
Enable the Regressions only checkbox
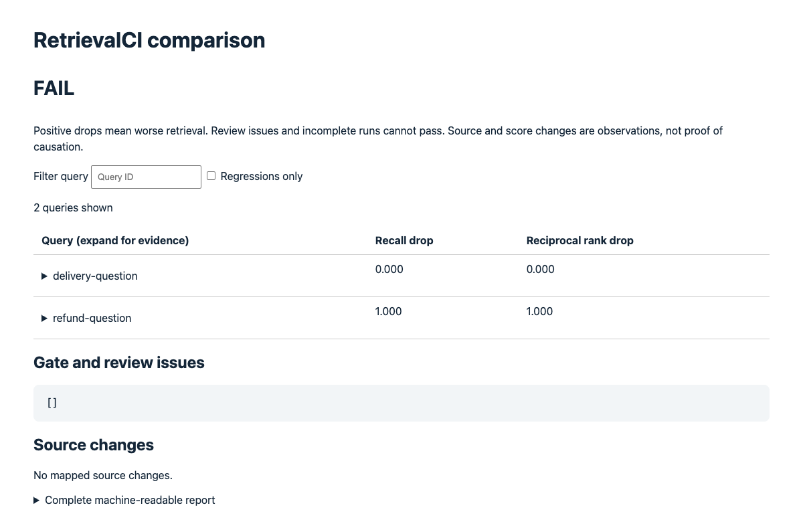(x=211, y=176)
